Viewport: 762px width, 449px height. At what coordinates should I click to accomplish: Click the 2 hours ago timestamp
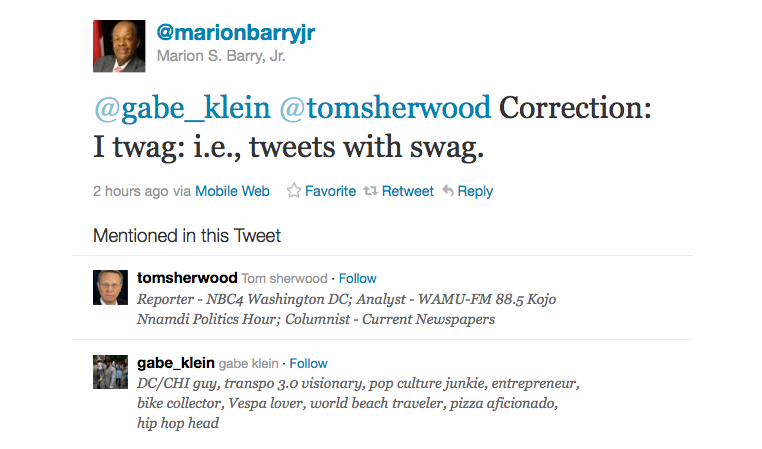pyautogui.click(x=130, y=191)
